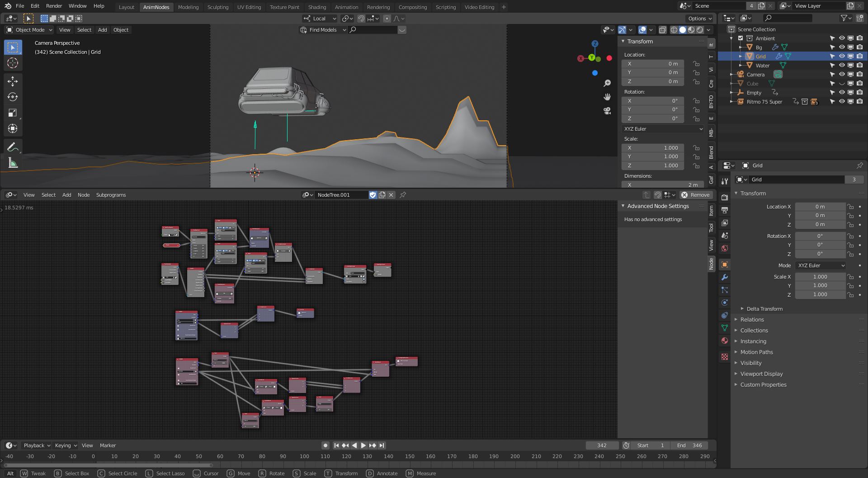
Task: Jump to the timeline start frame
Action: click(336, 445)
